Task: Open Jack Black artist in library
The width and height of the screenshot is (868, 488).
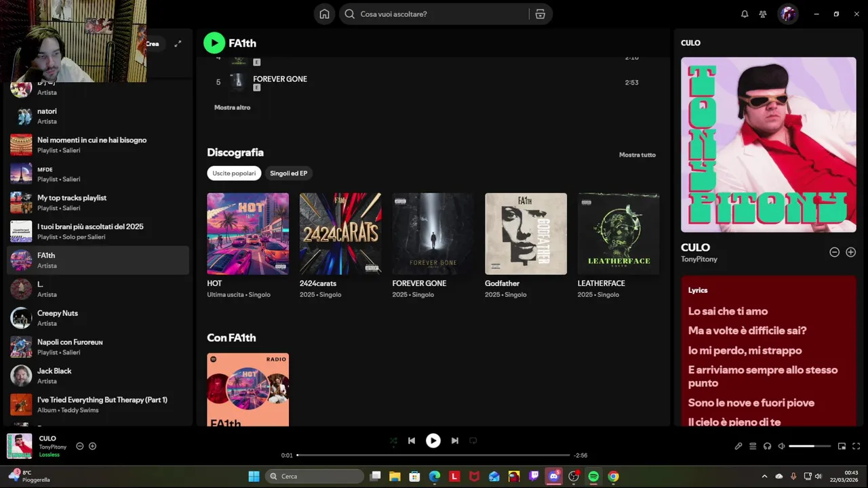Action: 98,375
